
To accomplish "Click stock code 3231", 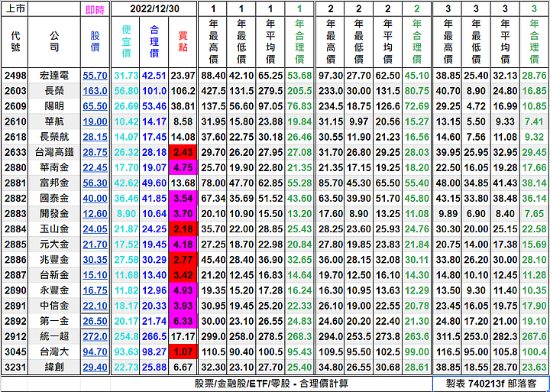I will click(x=15, y=368).
